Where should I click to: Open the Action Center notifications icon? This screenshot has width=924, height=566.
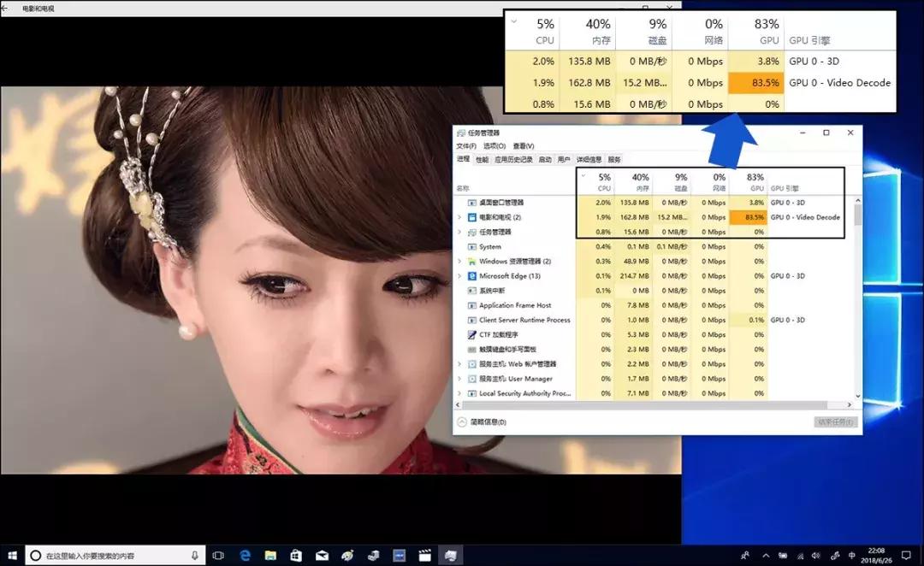[906, 556]
